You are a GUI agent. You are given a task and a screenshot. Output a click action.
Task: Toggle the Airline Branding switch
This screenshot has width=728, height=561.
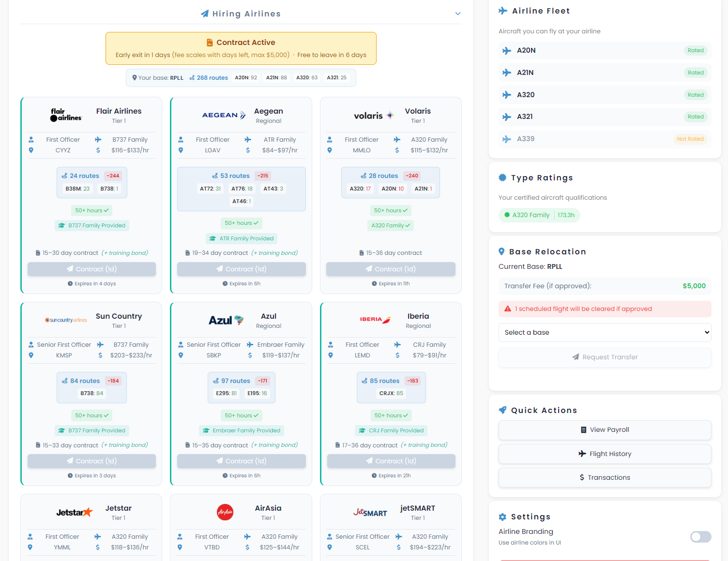[x=701, y=537]
